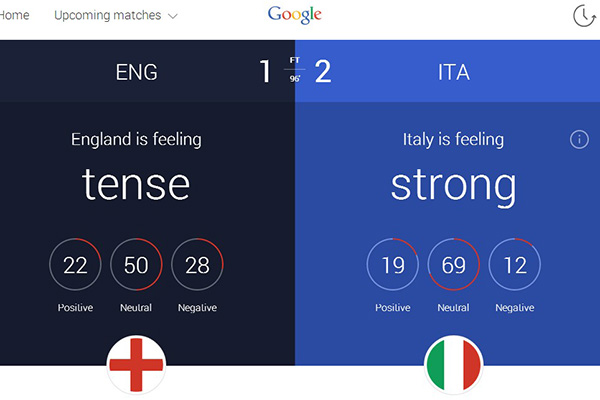Click the word 'strong' for Italy

(454, 184)
